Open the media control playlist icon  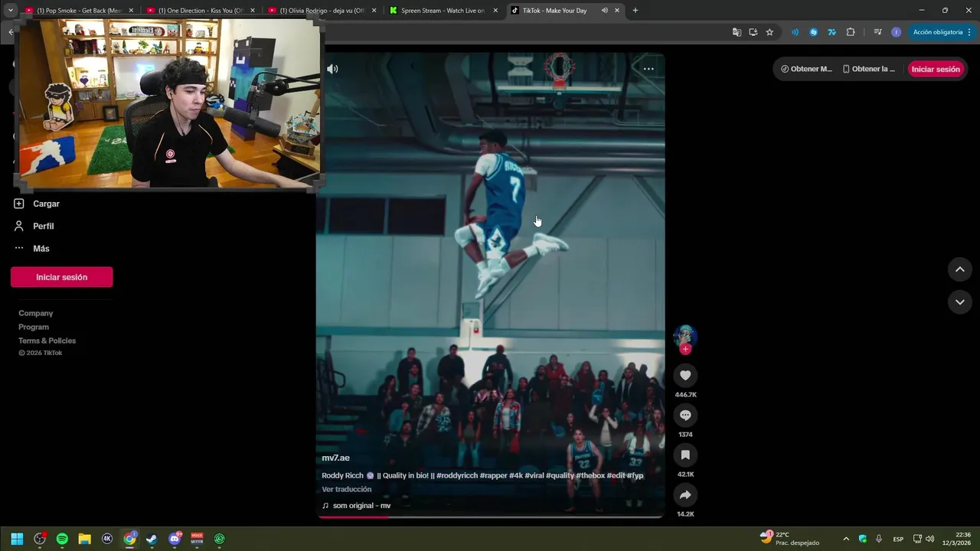click(x=877, y=32)
